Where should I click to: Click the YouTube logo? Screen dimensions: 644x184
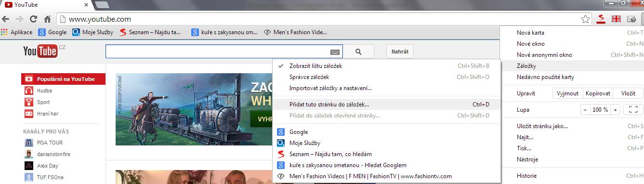click(x=41, y=51)
